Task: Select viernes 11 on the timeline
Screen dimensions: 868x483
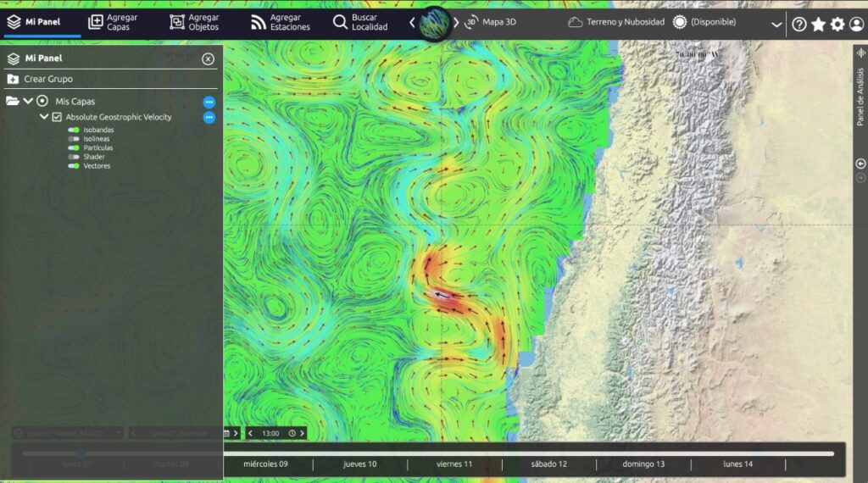Action: [454, 464]
